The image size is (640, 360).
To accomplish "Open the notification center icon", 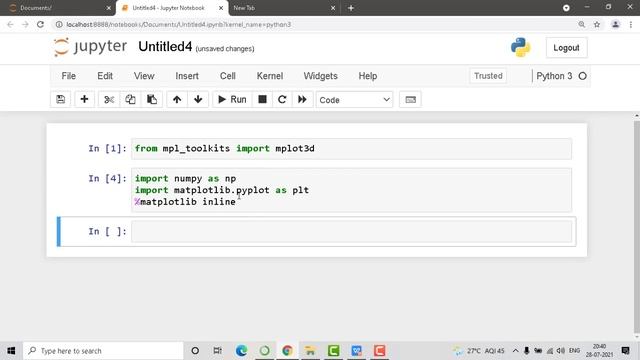I will pyautogui.click(x=625, y=351).
